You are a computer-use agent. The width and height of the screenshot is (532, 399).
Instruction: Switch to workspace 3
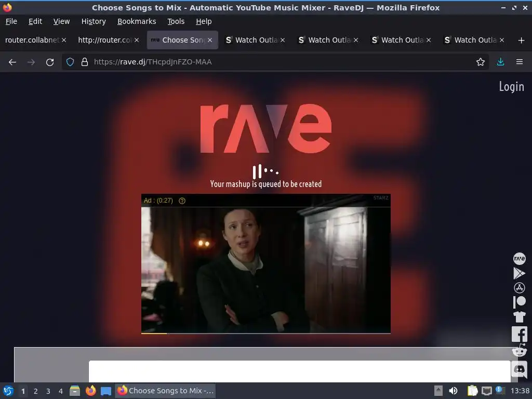pyautogui.click(x=48, y=391)
